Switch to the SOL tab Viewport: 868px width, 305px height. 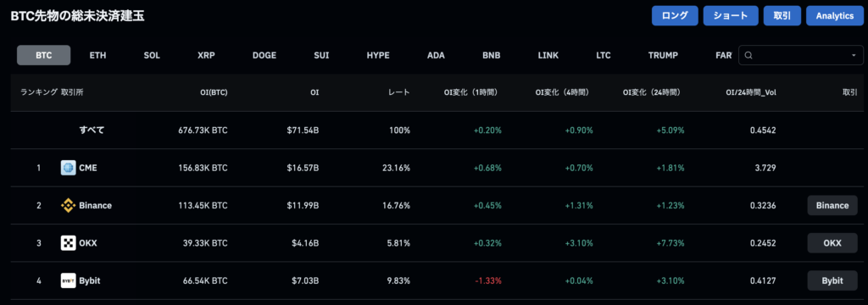[152, 55]
